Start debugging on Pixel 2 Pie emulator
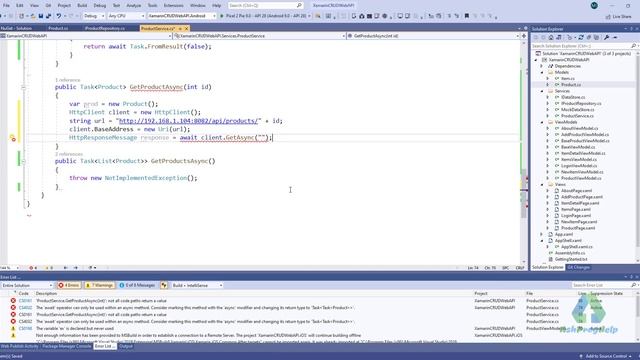 click(x=265, y=16)
